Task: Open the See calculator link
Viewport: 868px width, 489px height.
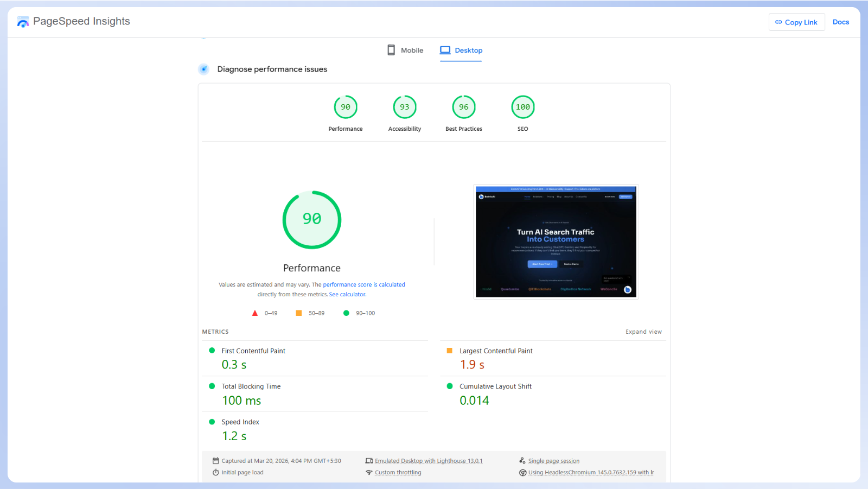Action: (x=348, y=294)
